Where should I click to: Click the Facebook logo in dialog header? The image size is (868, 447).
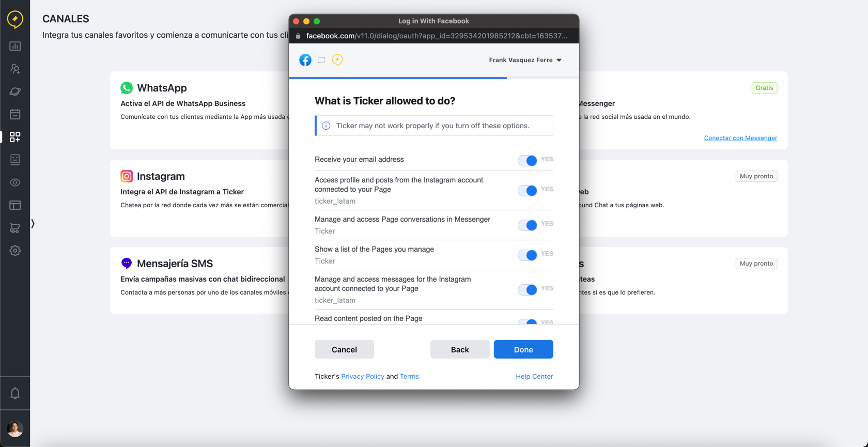[x=305, y=60]
